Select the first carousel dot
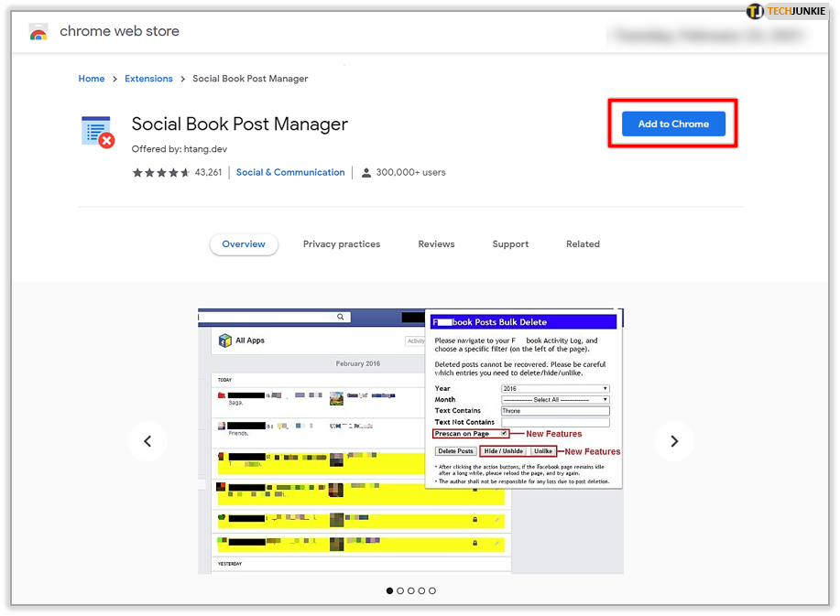Image resolution: width=840 pixels, height=616 pixels. (389, 590)
